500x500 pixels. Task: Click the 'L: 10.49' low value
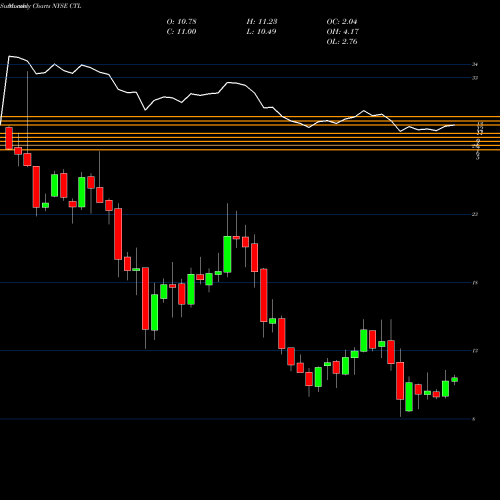tap(262, 32)
